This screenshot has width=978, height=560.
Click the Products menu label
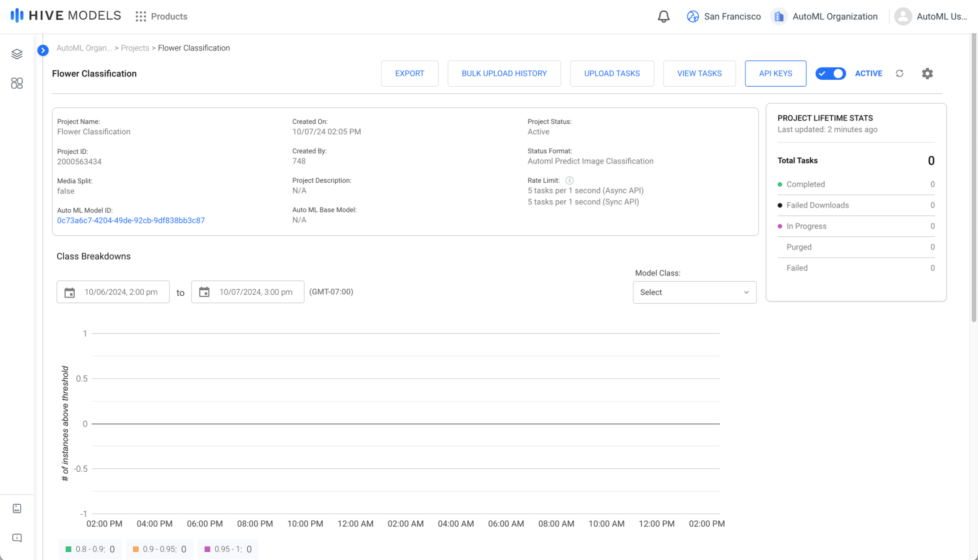(169, 16)
